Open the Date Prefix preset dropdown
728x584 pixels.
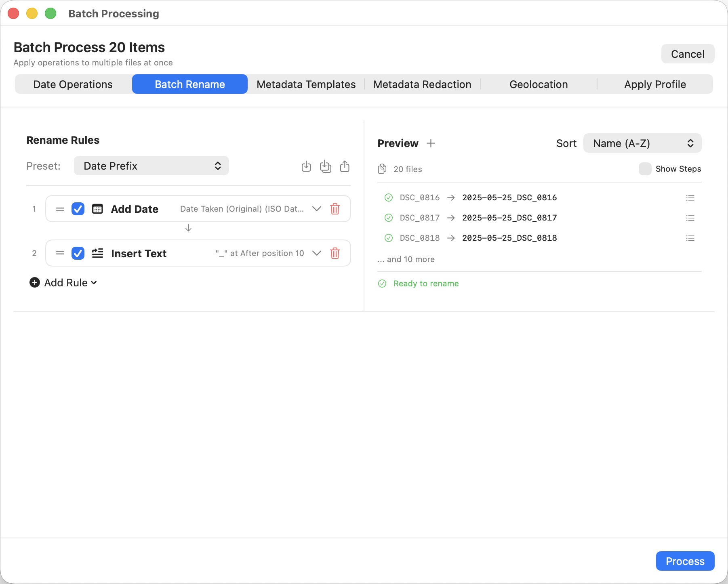coord(151,166)
